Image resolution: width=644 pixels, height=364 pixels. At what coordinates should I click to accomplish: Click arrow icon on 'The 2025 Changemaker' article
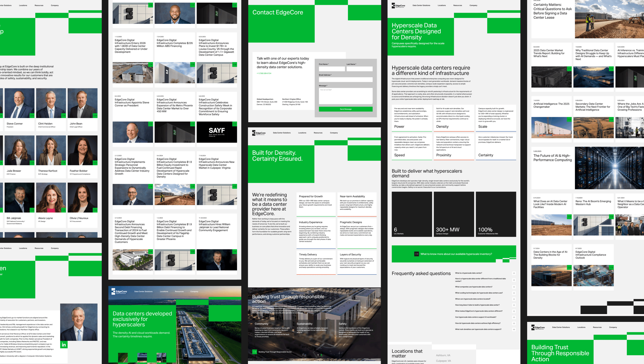pyautogui.click(x=569, y=119)
